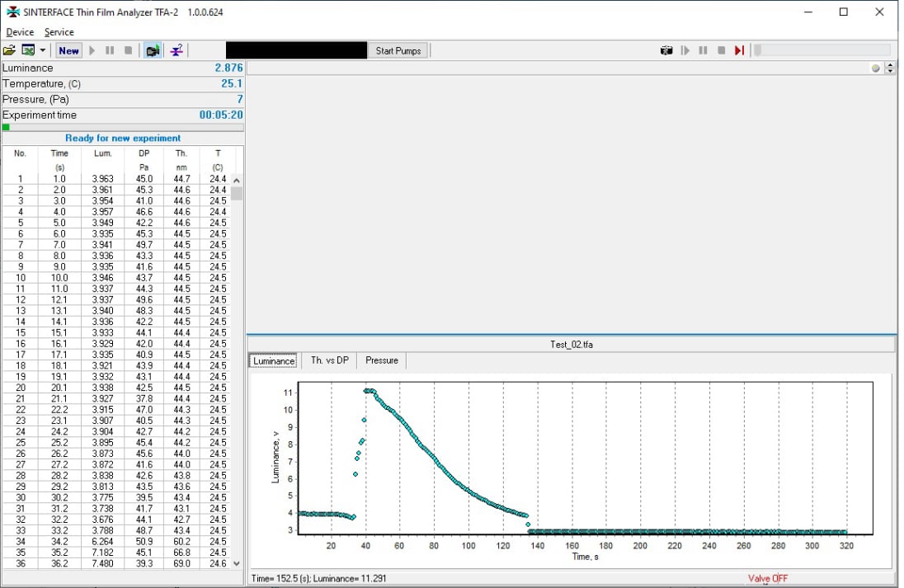Screen dimensions: 904x588
Task: Toggle the video camera view icon
Action: point(153,51)
